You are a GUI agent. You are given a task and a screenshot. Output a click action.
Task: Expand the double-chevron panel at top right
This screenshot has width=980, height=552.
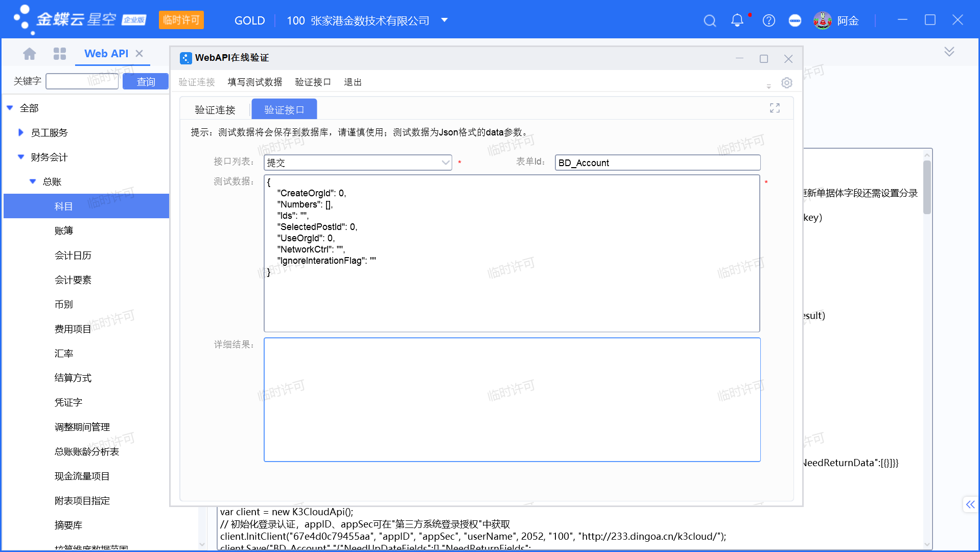tap(949, 52)
